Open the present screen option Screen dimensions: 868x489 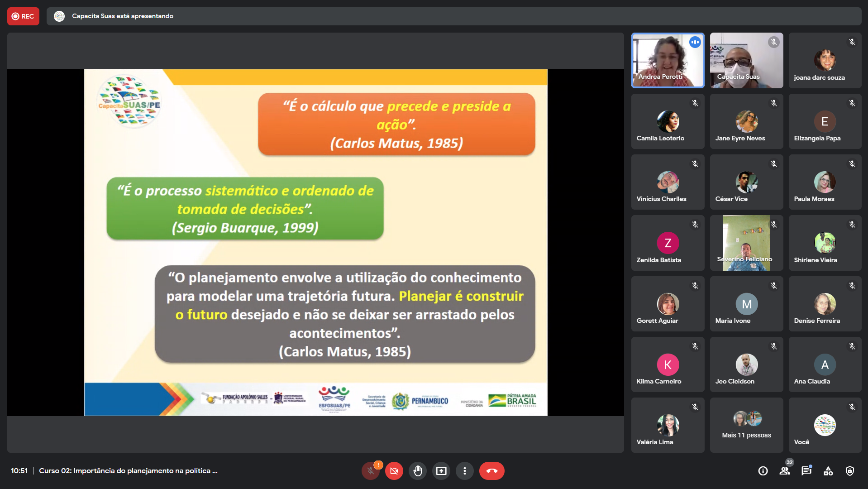pos(441,471)
